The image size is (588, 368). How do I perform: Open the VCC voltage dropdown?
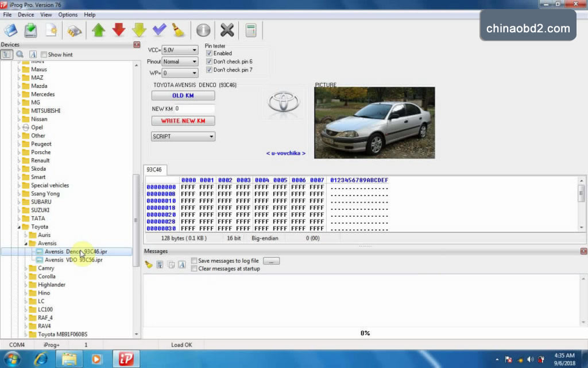pyautogui.click(x=180, y=50)
